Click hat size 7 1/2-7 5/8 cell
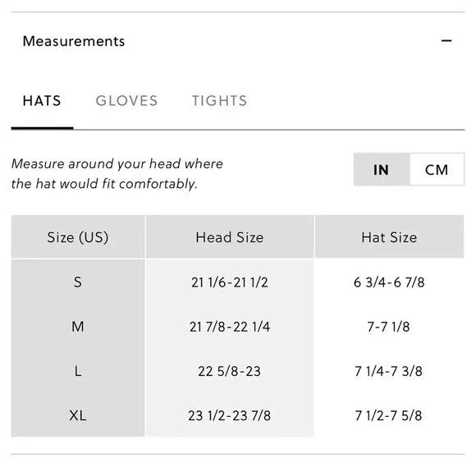Viewport: 476px width, 476px height. pos(389,415)
